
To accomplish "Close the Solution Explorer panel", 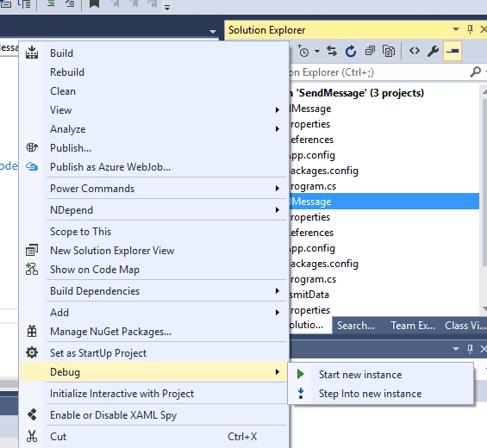I will (x=484, y=30).
